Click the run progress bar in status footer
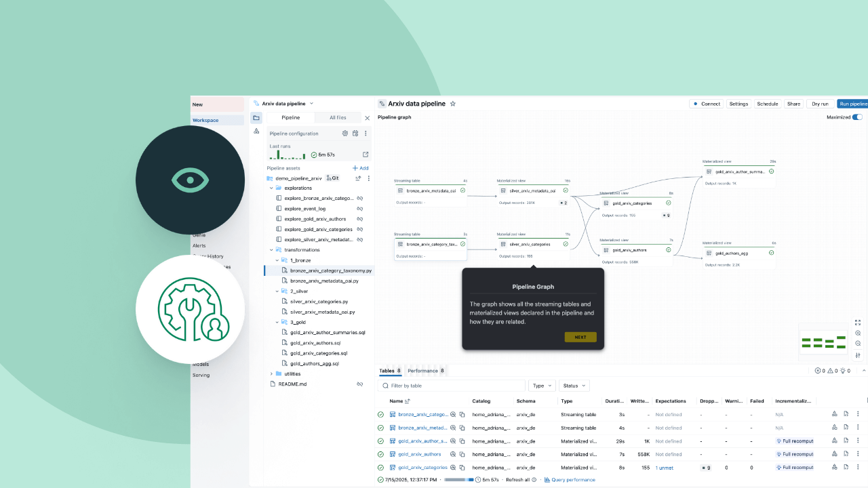The height and width of the screenshot is (488, 868). (459, 480)
